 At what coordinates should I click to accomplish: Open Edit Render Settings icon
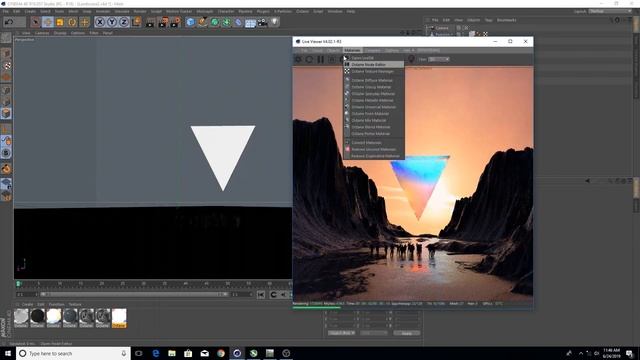[x=176, y=22]
